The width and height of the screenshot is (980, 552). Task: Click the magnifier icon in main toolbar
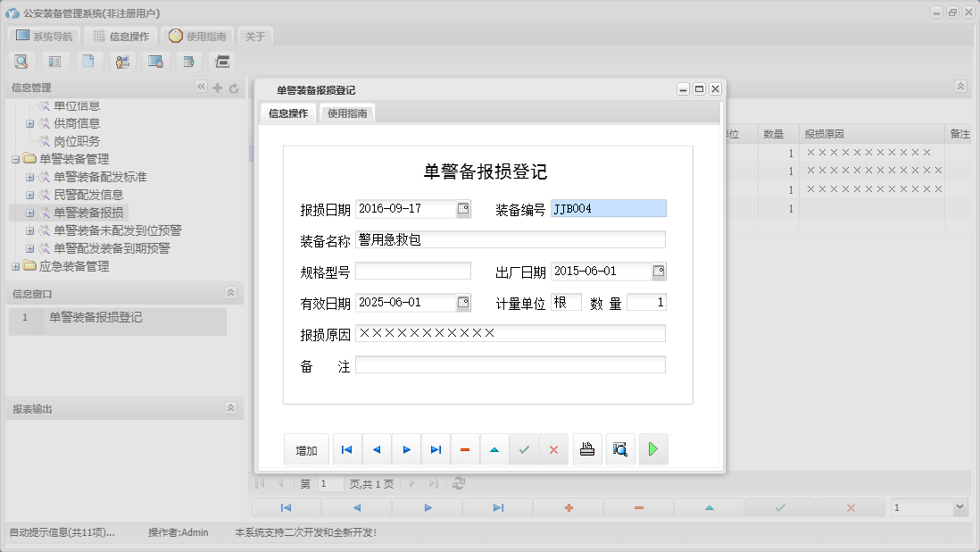coord(21,62)
